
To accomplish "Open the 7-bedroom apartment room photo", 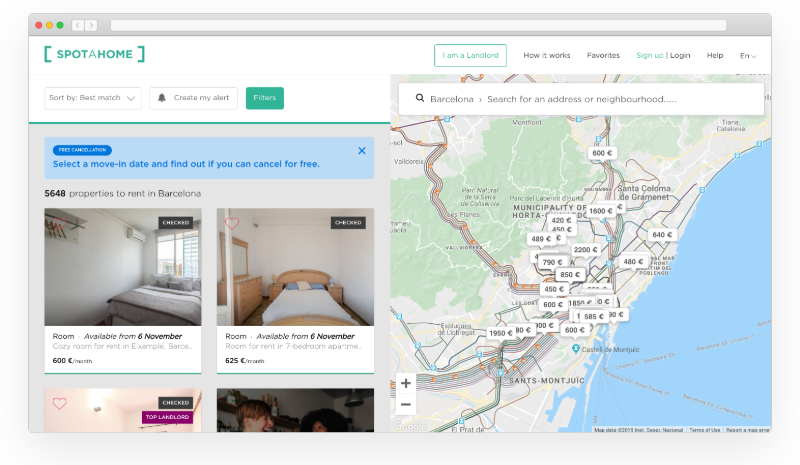I will 295,267.
